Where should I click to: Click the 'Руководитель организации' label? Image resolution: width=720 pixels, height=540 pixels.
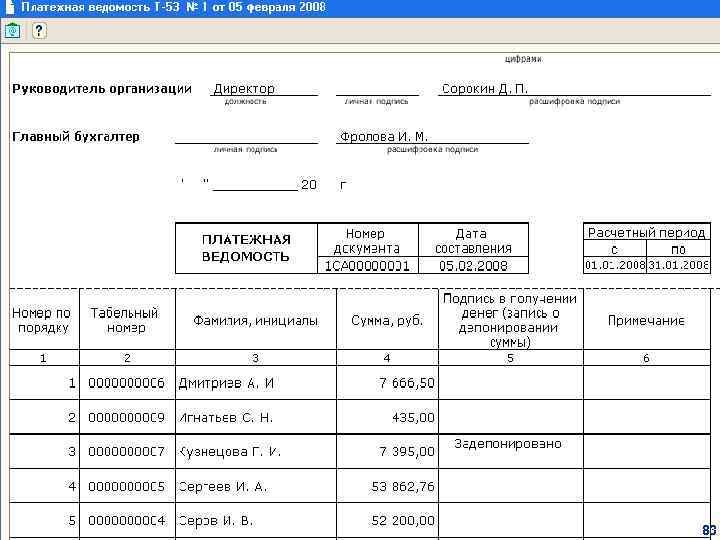(x=102, y=89)
